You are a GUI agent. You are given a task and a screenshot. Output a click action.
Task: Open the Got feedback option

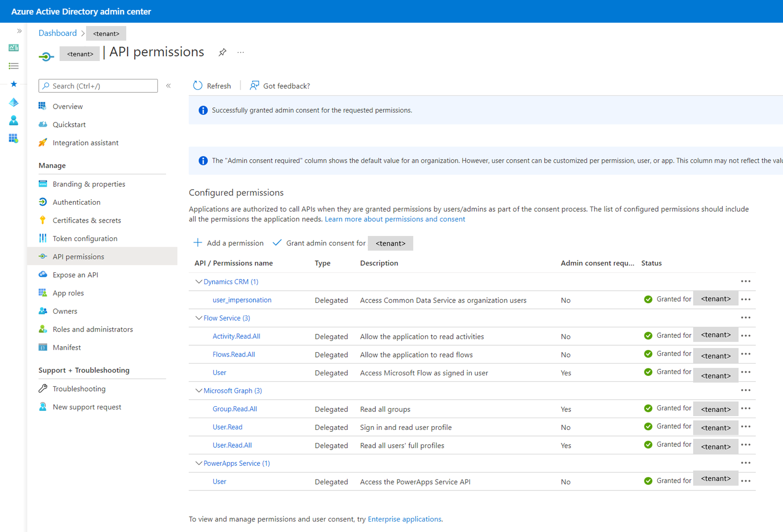tap(280, 86)
